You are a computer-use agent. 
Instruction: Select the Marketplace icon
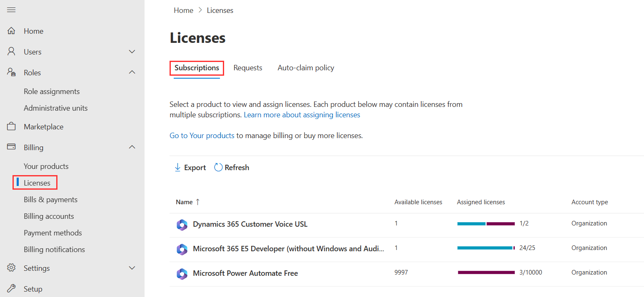click(x=11, y=126)
